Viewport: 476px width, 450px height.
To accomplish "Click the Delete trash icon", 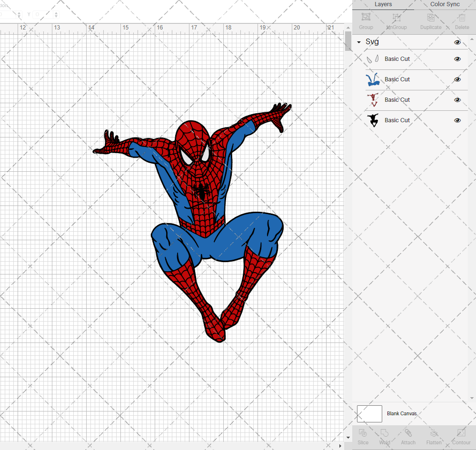I will (462, 17).
